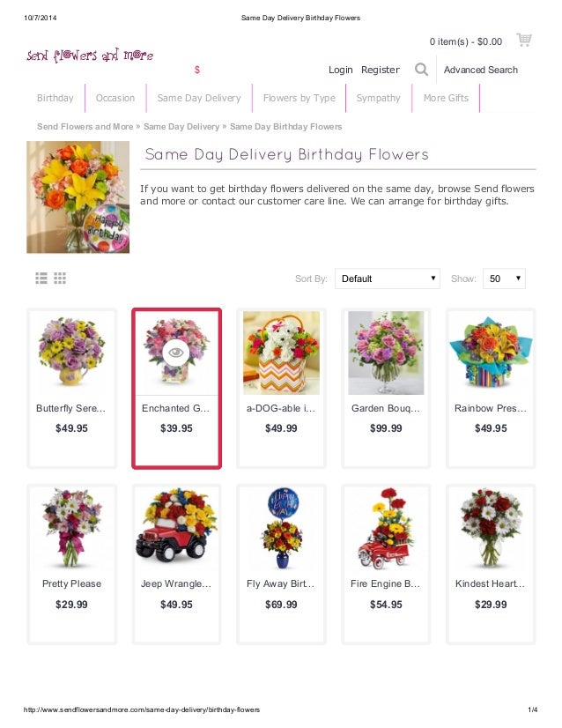Click the Login link

click(341, 70)
